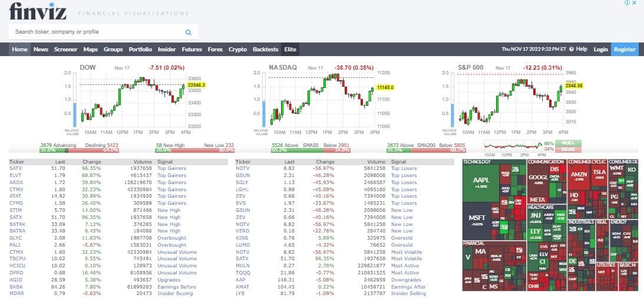The width and height of the screenshot is (644, 298).
Task: Click the Login link
Action: tap(600, 50)
